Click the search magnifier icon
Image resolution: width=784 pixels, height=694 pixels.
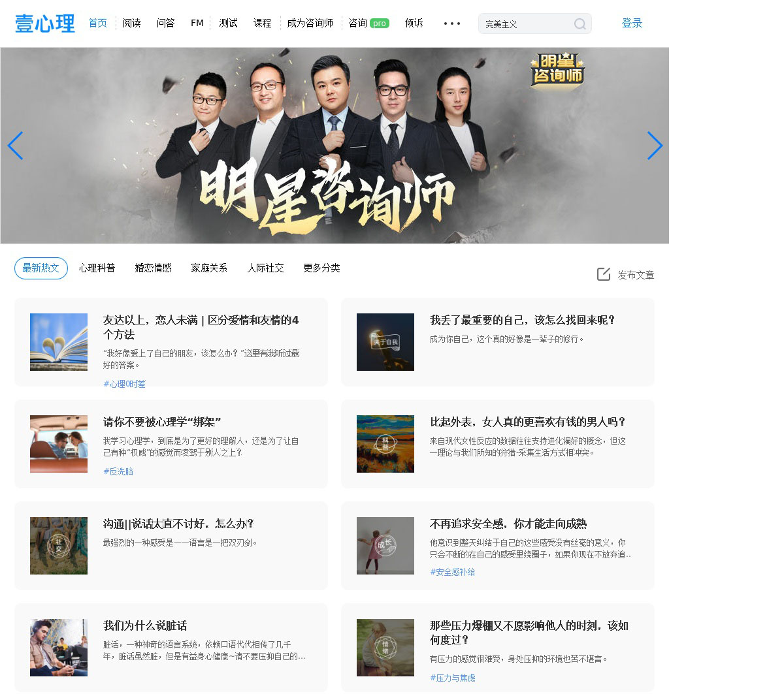pyautogui.click(x=580, y=24)
